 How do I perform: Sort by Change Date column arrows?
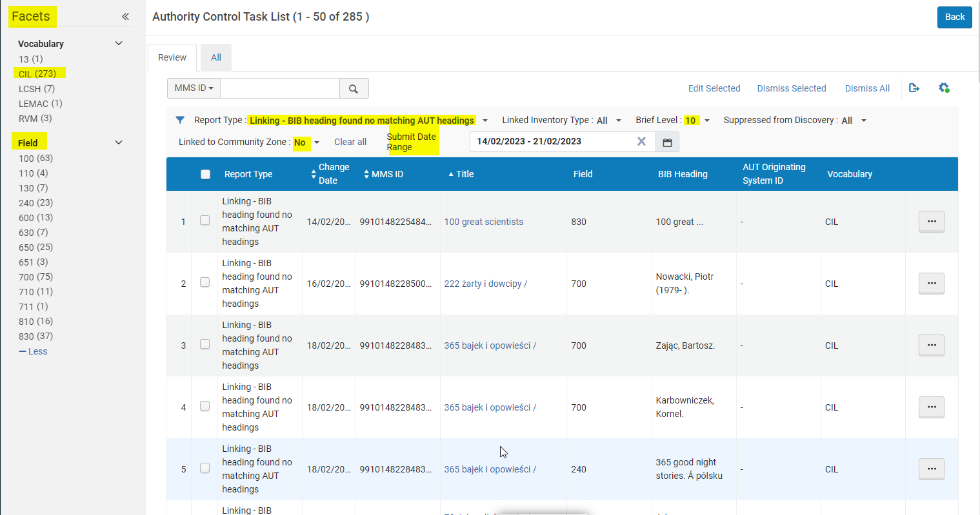pos(314,174)
